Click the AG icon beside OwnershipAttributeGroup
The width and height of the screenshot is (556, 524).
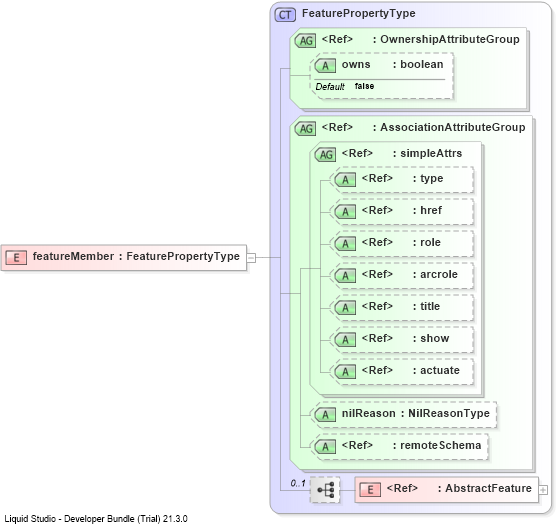(305, 41)
